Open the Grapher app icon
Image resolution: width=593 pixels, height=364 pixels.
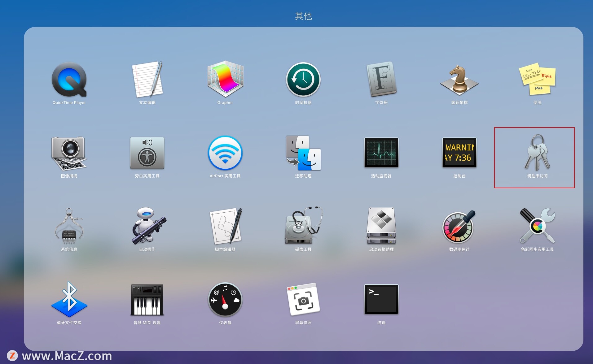[x=225, y=79]
